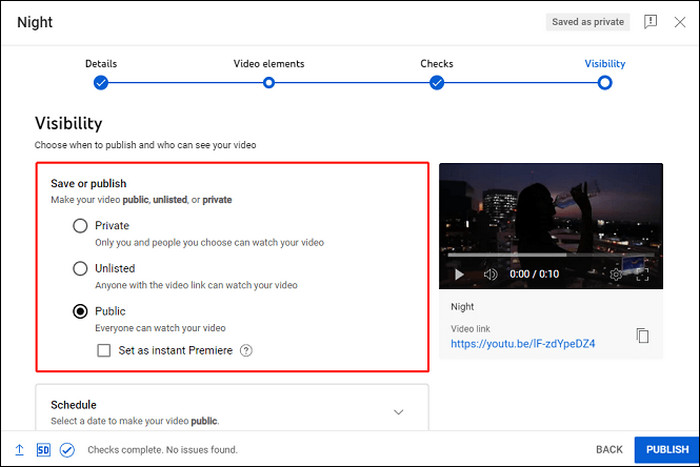Click the 0:00 / 0:10 time display
This screenshot has height=467, width=700.
534,274
